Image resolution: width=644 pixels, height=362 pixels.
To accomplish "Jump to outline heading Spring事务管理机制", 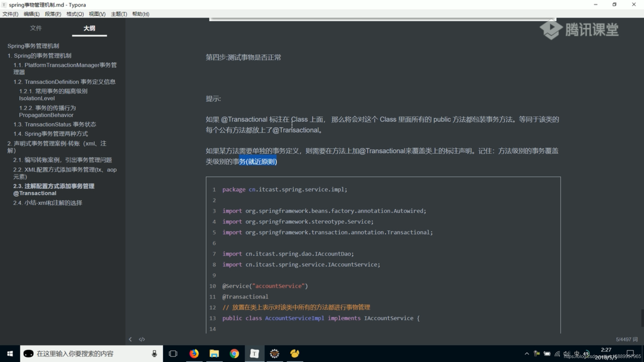I will point(33,46).
